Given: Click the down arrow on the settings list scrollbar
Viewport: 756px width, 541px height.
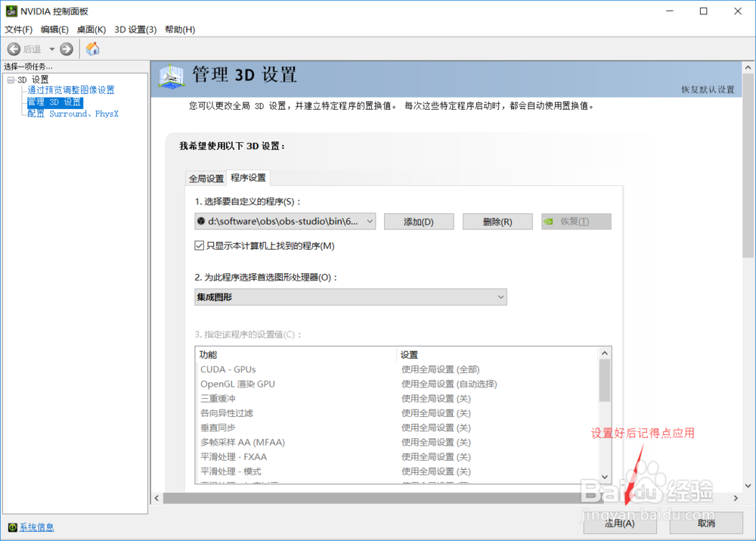Looking at the screenshot, I should point(604,477).
